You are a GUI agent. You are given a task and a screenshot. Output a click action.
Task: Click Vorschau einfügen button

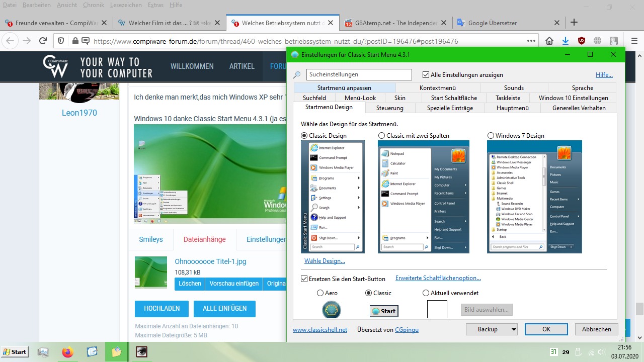coord(234,284)
